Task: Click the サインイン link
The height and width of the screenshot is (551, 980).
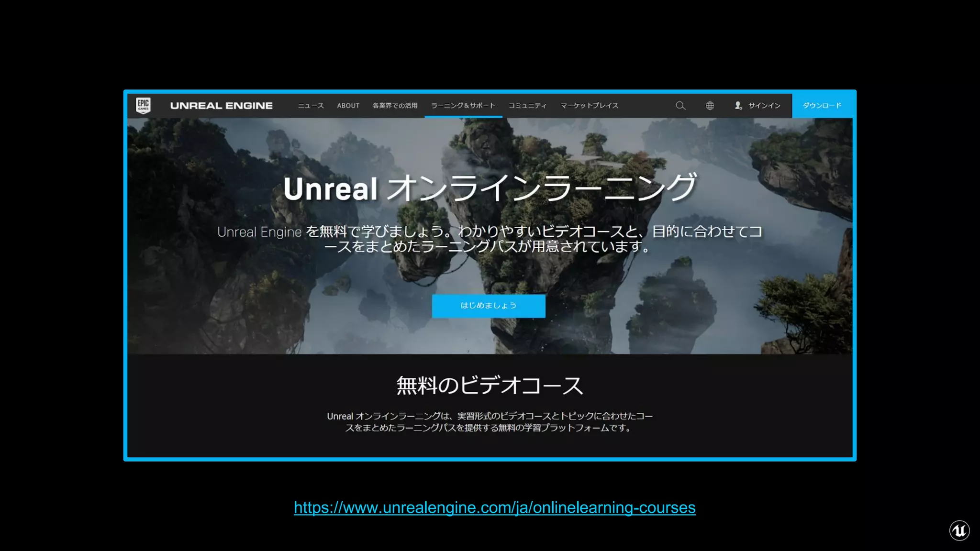Action: [764, 106]
